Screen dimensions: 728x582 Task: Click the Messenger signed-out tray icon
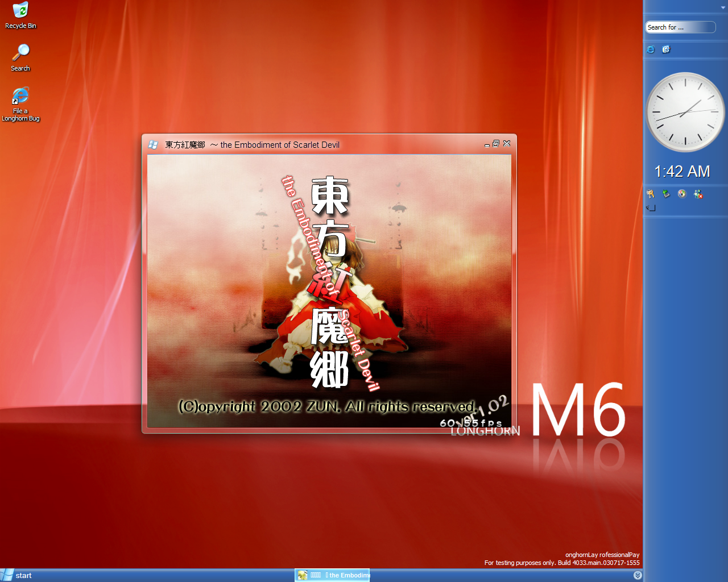[x=698, y=194]
